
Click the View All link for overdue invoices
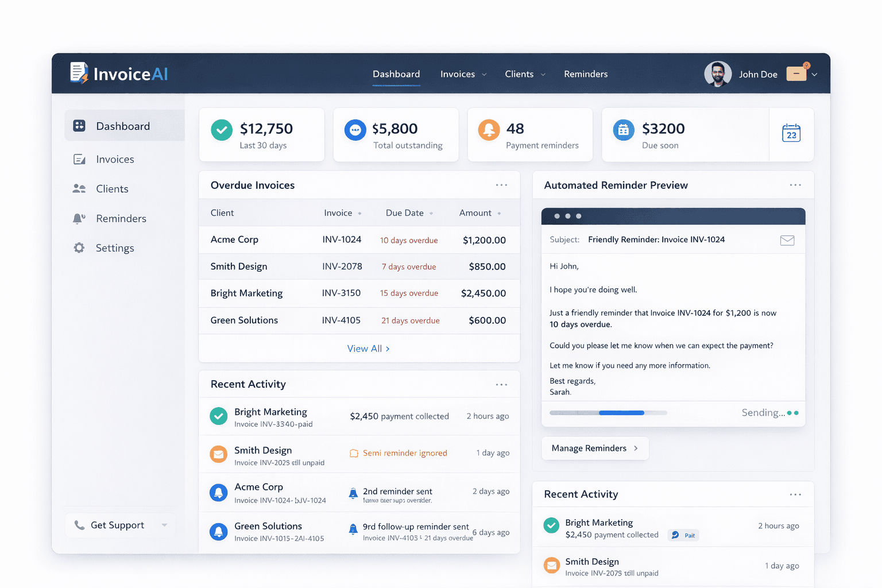coord(368,348)
